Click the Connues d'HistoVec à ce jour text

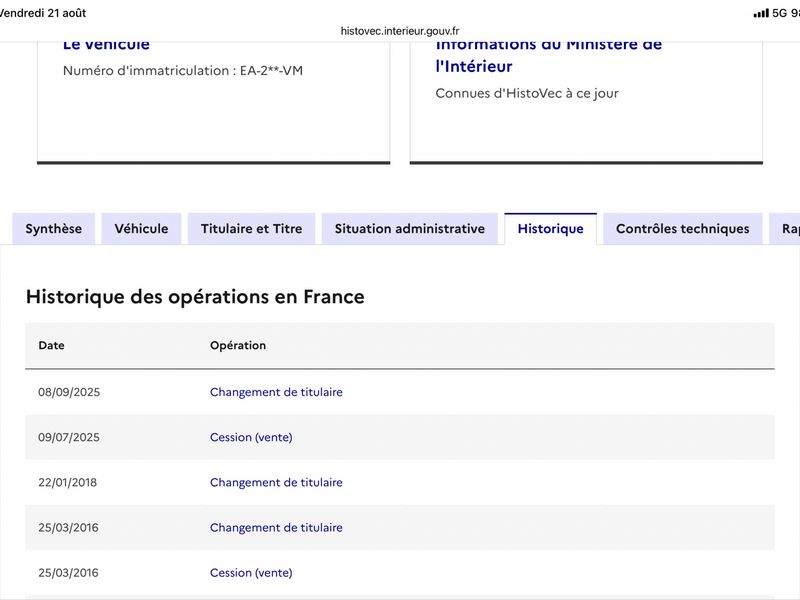point(527,93)
